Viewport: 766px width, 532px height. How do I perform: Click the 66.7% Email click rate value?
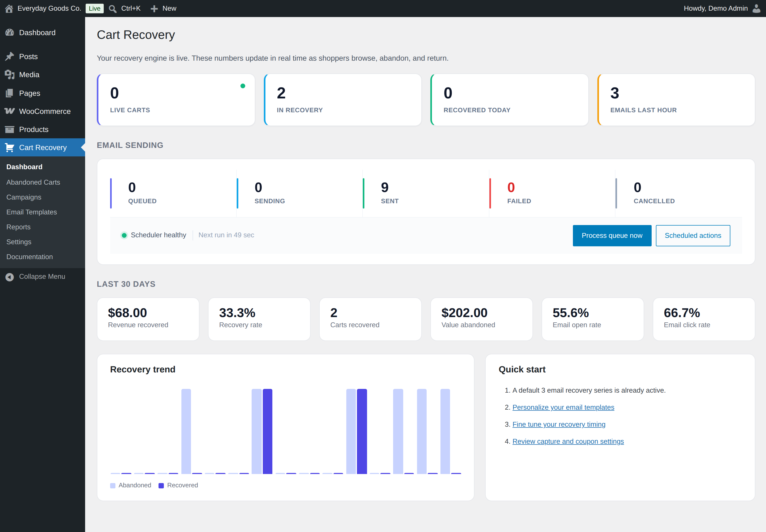682,313
